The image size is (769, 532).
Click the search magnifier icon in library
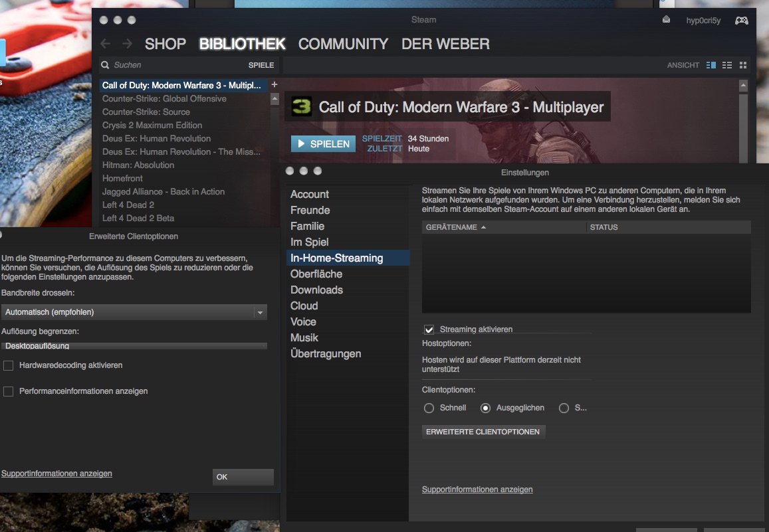pos(105,64)
